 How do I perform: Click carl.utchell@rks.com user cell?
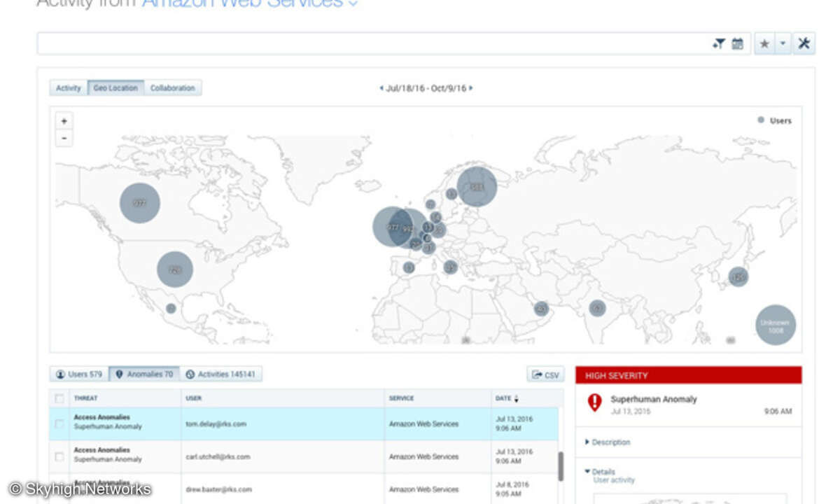218,456
